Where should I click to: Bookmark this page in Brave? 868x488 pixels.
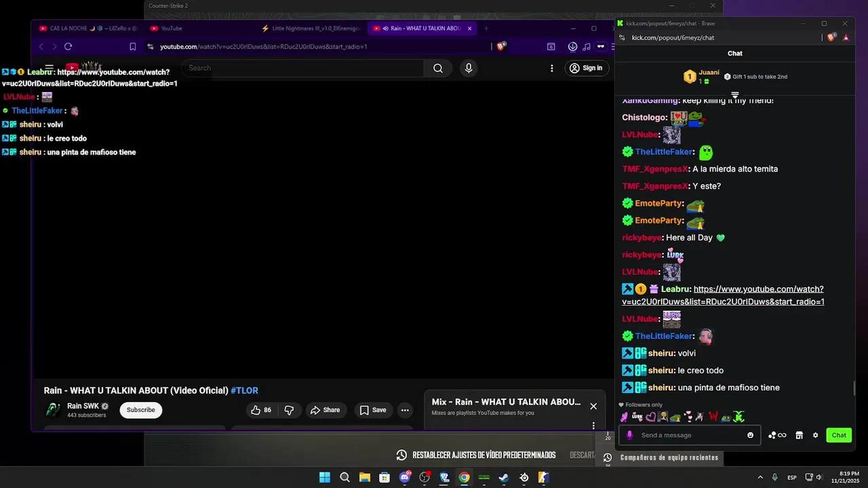coord(133,47)
